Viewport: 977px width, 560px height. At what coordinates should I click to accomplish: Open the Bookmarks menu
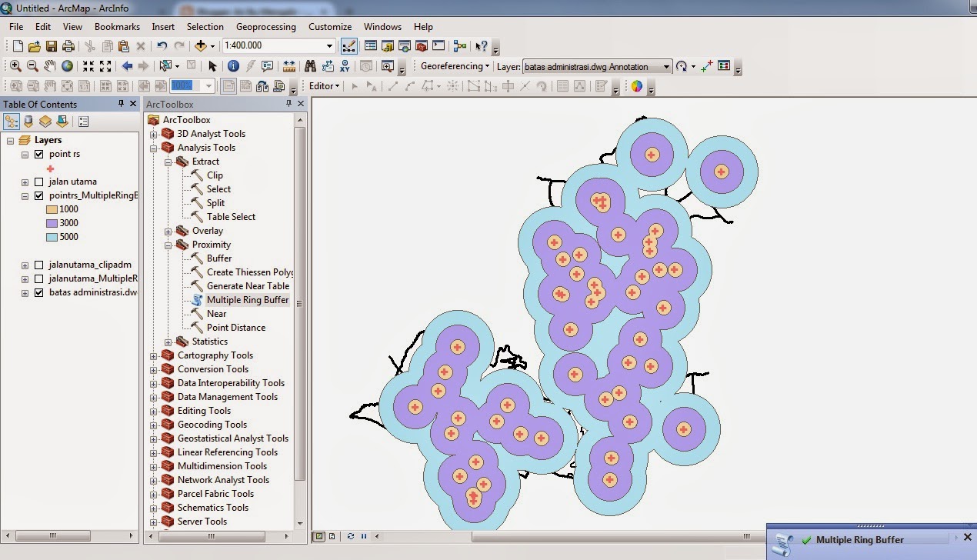pyautogui.click(x=117, y=27)
